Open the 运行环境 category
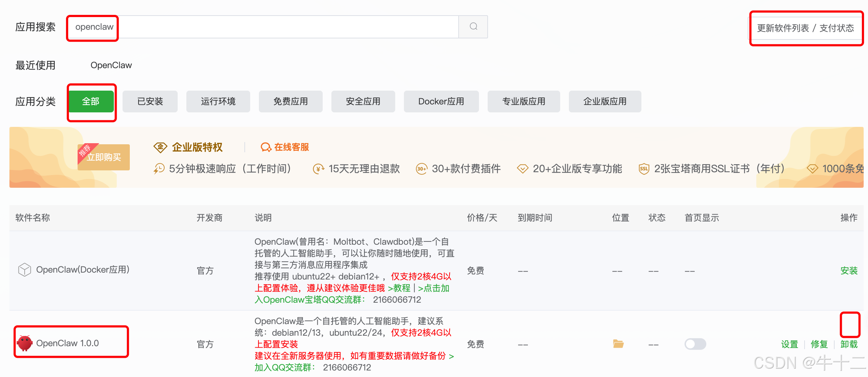This screenshot has width=868, height=377. click(218, 101)
